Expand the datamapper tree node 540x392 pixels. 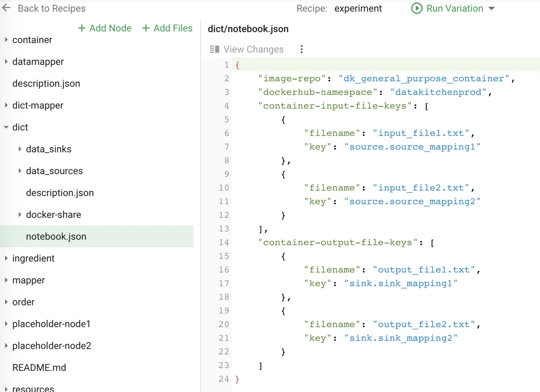(x=6, y=62)
